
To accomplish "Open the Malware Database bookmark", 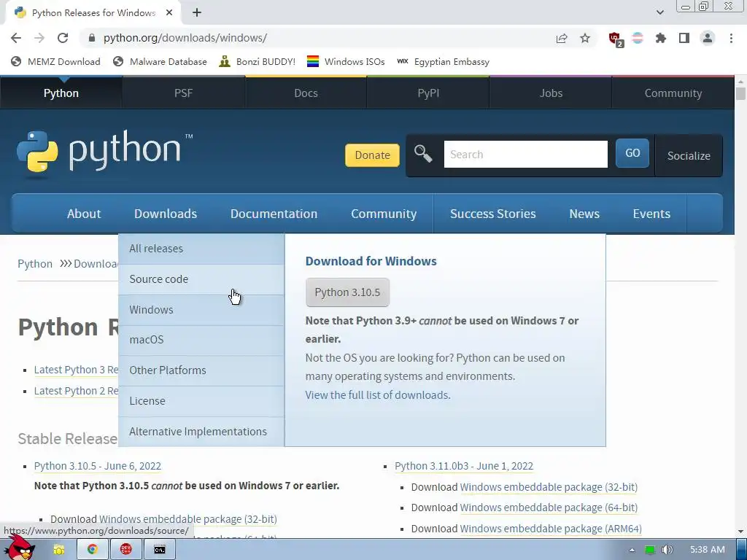I will coord(160,62).
